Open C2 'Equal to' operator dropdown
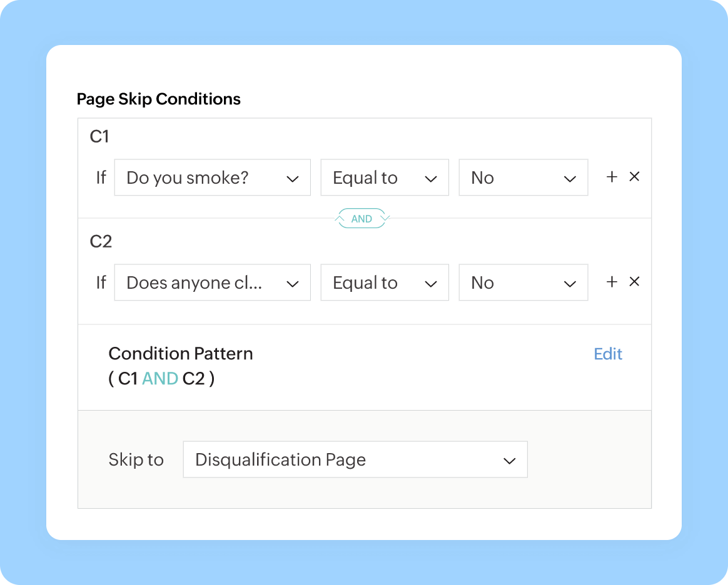This screenshot has height=585, width=728. [x=384, y=283]
